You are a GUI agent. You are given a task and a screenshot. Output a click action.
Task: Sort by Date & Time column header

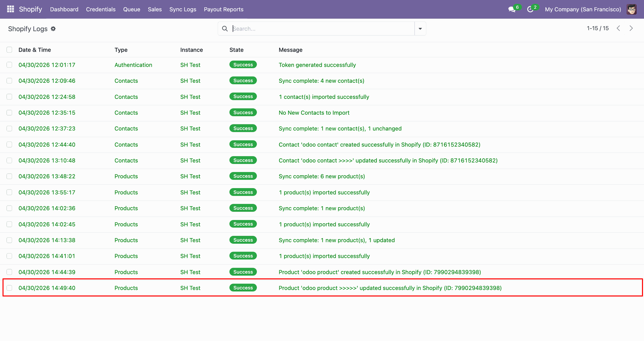click(35, 50)
